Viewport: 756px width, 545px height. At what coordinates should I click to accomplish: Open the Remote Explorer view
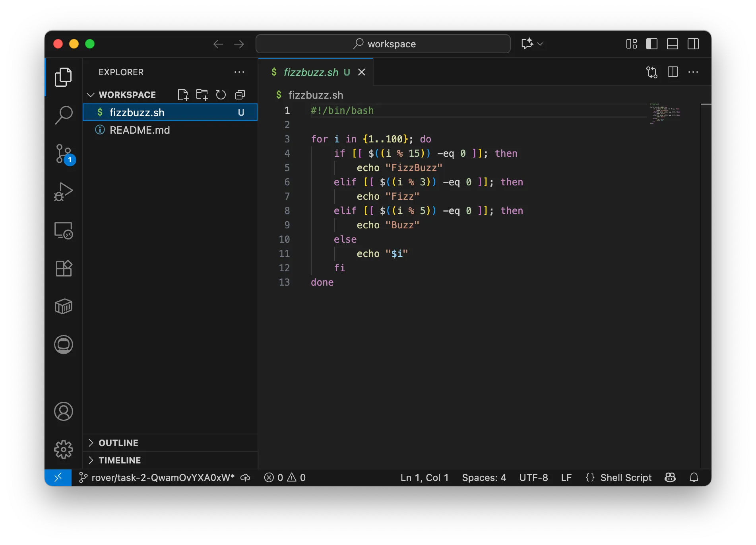64,230
